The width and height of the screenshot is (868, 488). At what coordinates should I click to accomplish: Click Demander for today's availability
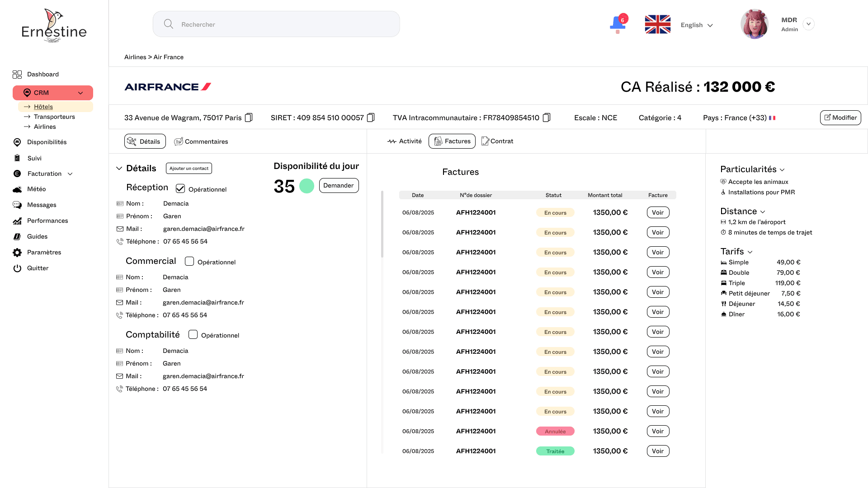point(339,185)
